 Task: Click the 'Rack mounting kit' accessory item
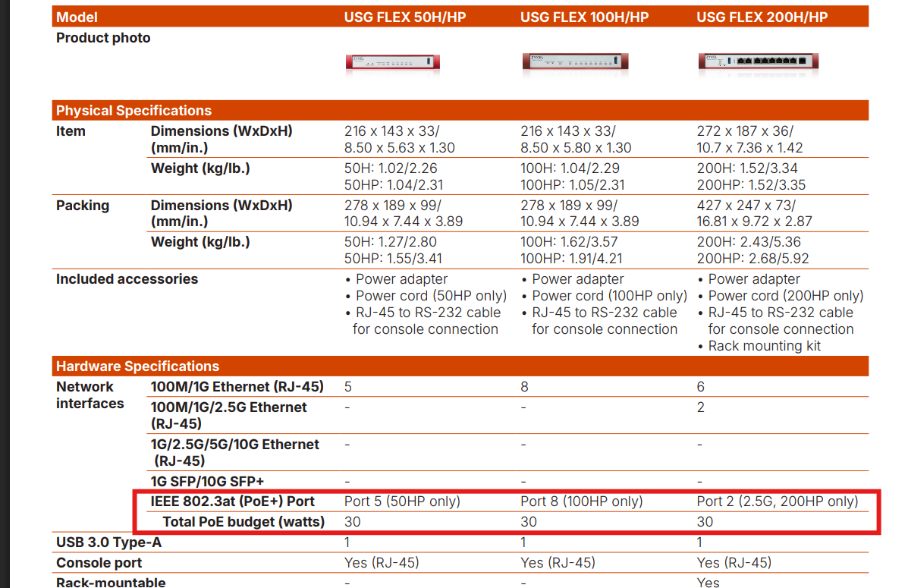(x=765, y=347)
